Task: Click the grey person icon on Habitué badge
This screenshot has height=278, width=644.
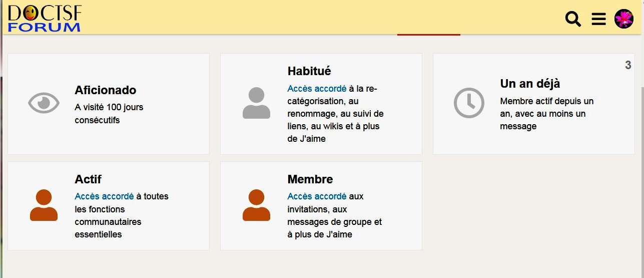Action: click(256, 103)
